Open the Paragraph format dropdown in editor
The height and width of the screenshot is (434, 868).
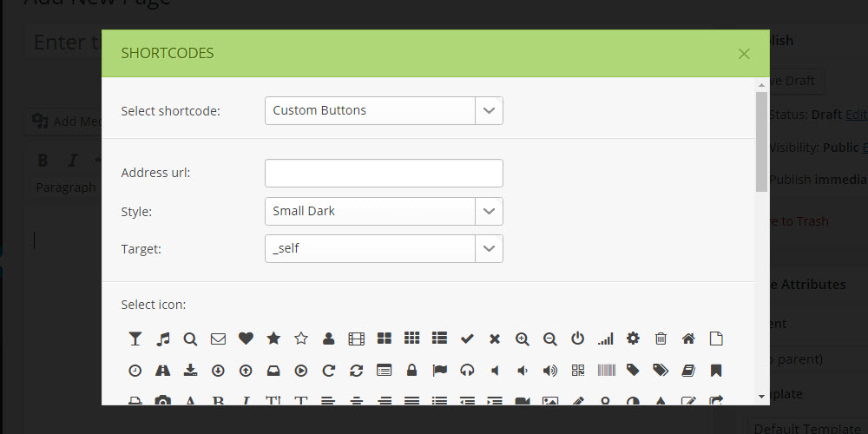66,187
